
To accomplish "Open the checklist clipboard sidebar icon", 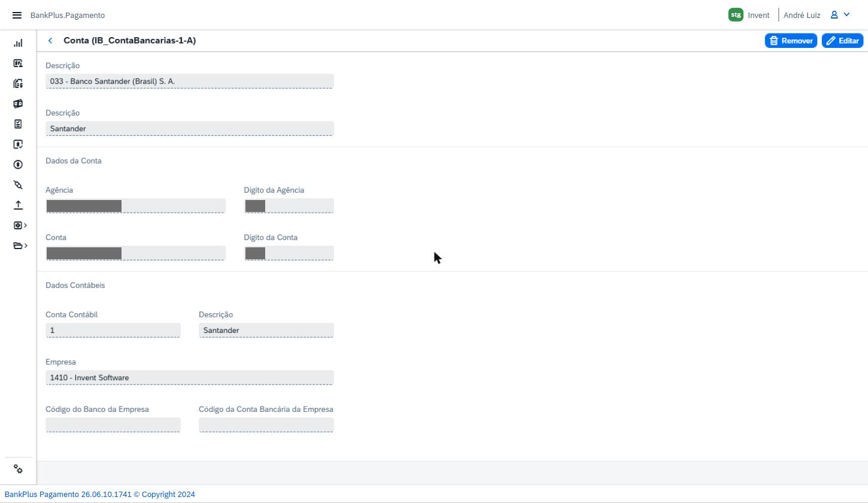I will (x=18, y=124).
